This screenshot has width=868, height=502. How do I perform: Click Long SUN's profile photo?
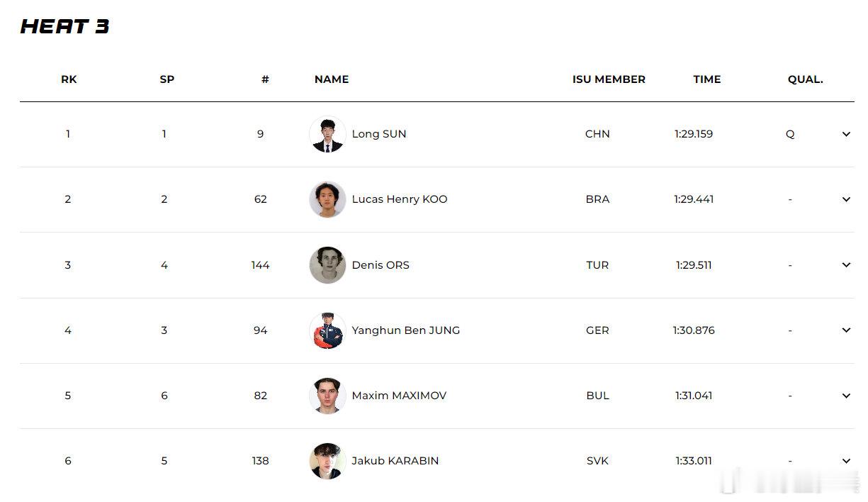click(327, 134)
